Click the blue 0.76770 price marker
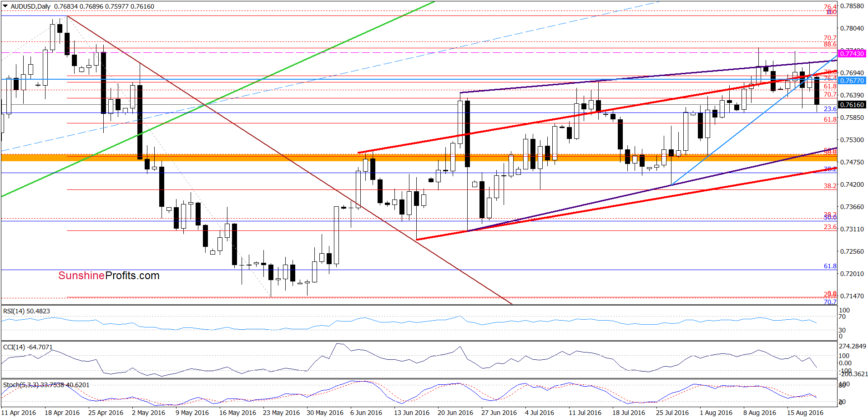The height and width of the screenshot is (419, 868). tap(852, 81)
